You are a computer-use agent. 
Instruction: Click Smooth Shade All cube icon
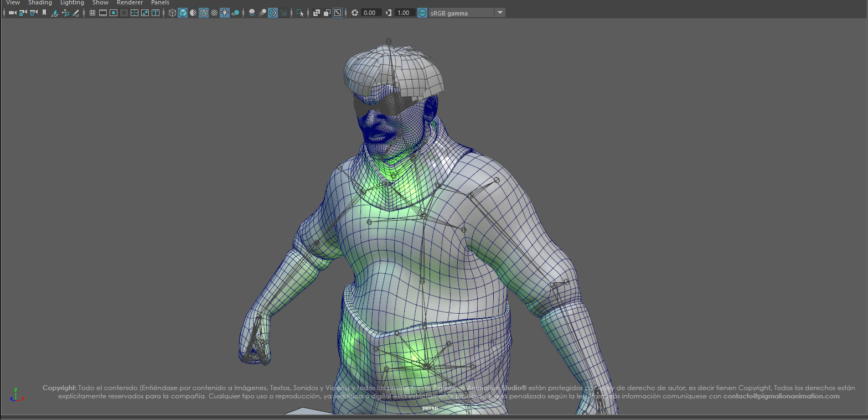[183, 13]
